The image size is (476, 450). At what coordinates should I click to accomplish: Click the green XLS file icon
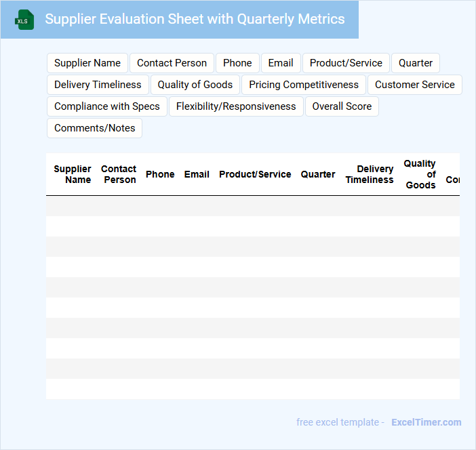[24, 20]
